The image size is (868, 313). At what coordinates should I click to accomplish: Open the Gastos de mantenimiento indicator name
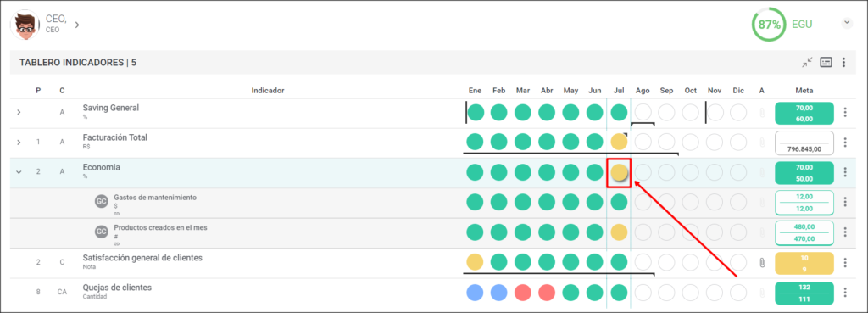(x=155, y=198)
